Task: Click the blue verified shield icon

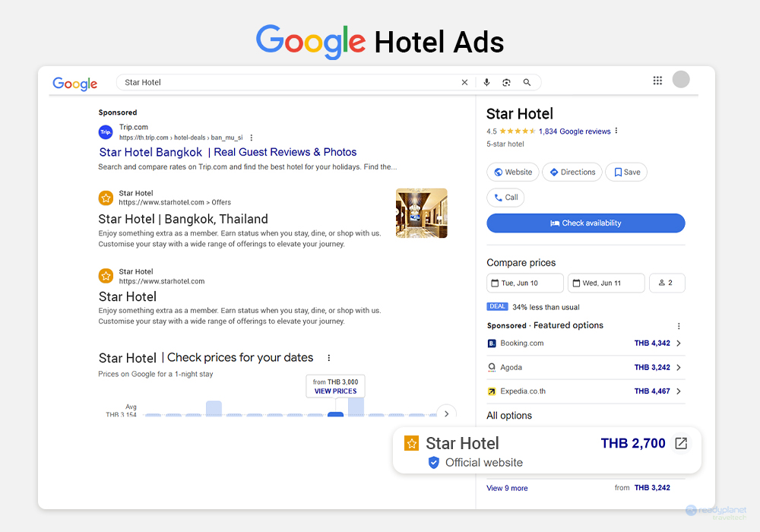Action: tap(434, 463)
